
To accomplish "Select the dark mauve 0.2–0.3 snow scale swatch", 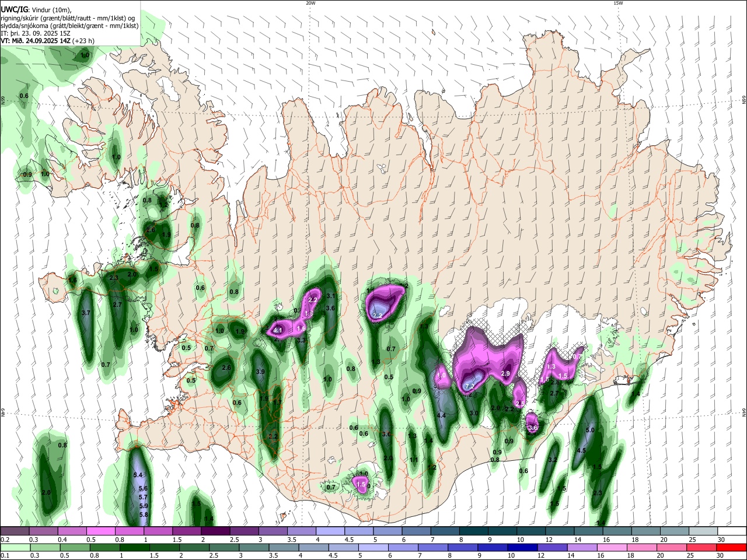I will (x=15, y=531).
